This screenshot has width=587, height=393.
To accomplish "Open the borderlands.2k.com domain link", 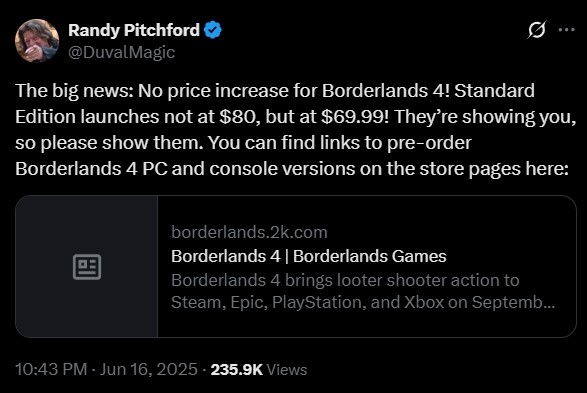I will pos(249,232).
